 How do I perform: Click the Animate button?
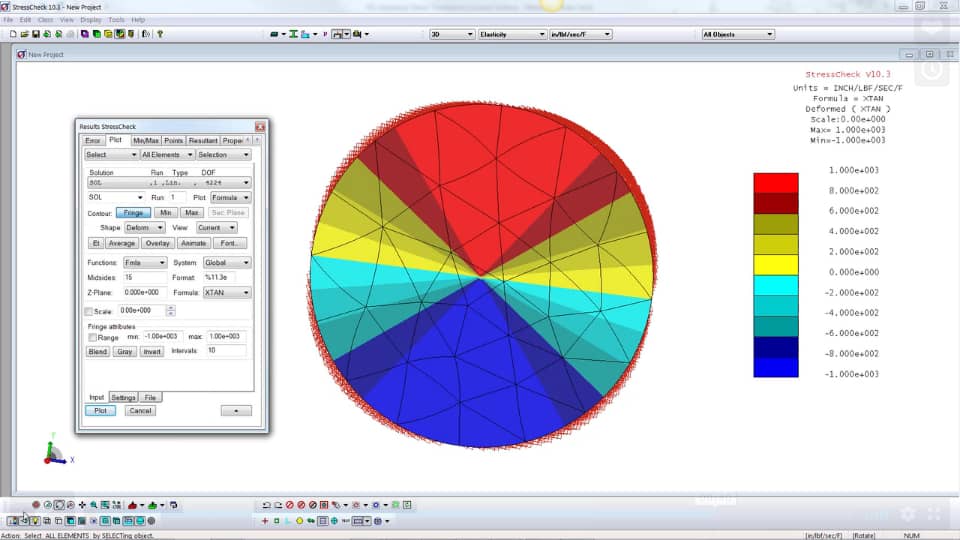(x=193, y=243)
